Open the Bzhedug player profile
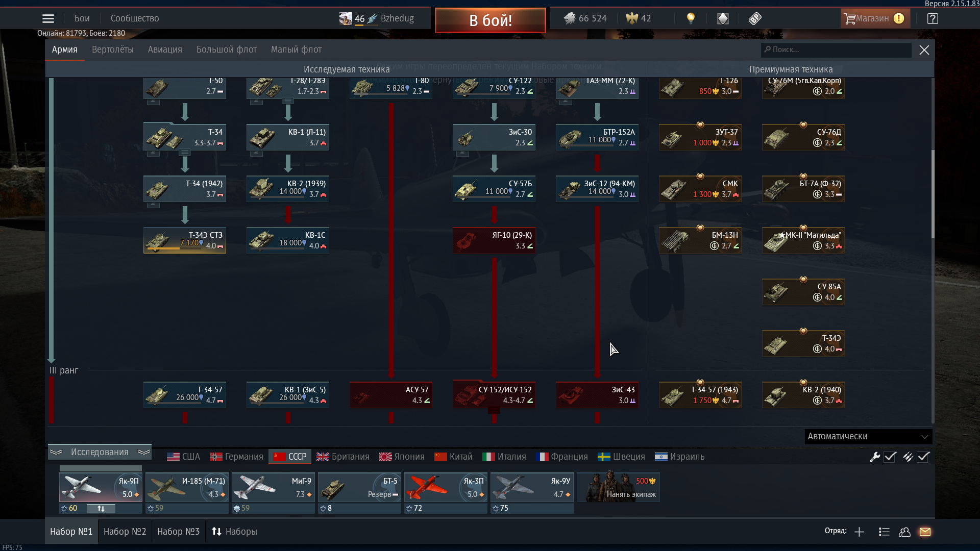Viewport: 980px width, 551px height. point(377,18)
